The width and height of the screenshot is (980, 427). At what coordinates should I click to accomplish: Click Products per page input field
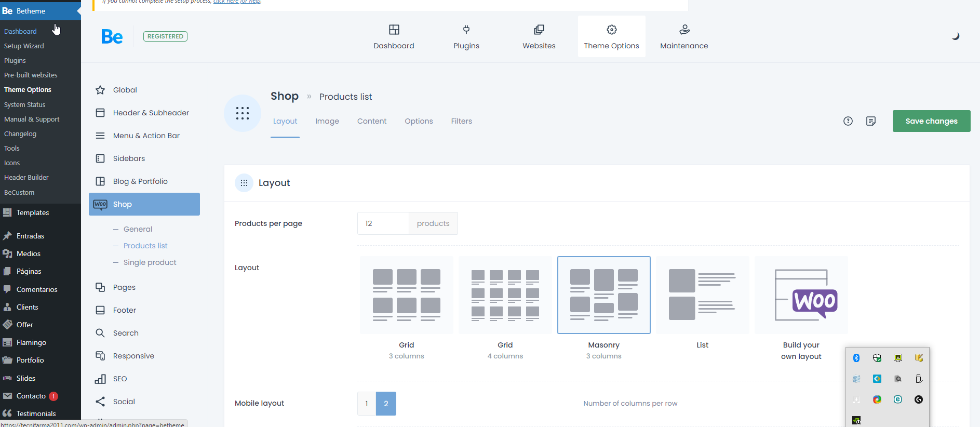point(383,223)
